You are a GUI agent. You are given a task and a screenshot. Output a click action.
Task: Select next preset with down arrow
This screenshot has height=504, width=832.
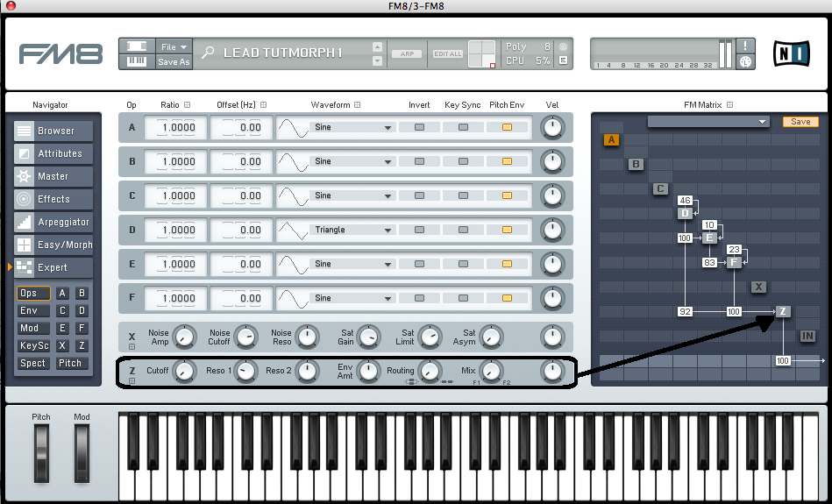[x=377, y=61]
